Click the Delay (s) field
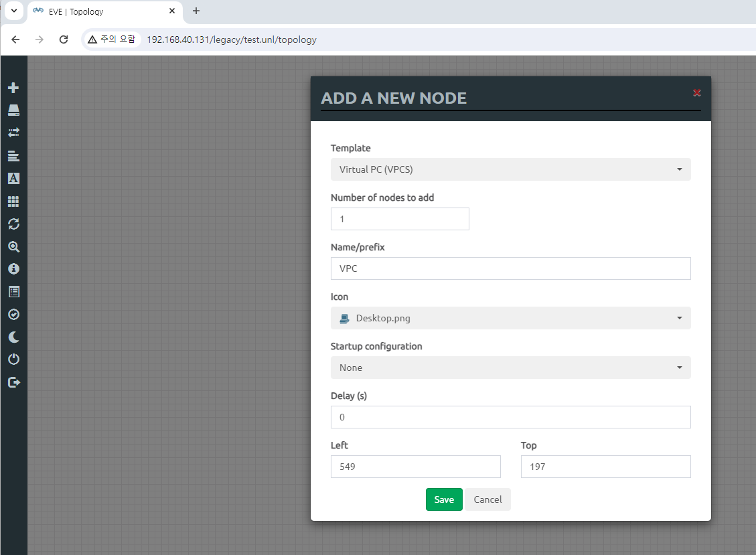Screen dimensions: 756x555 coord(511,417)
